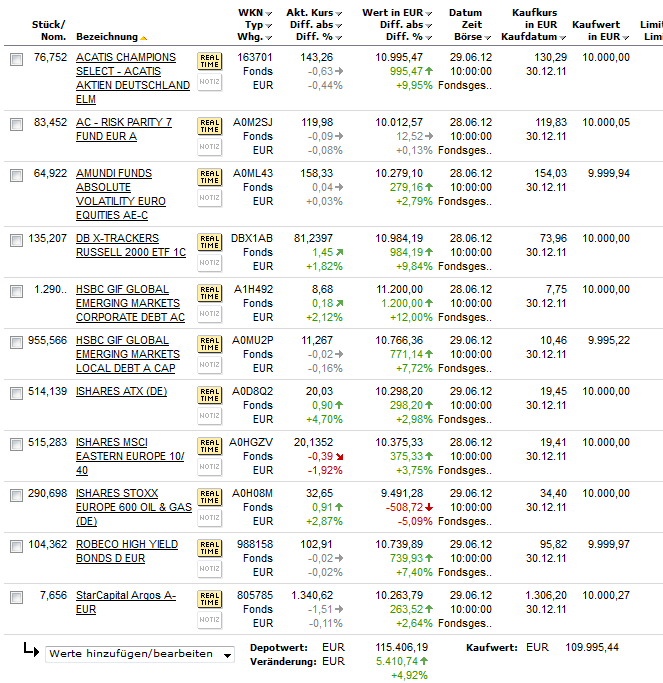Add a Notiz for DB X-Trackers Russell 2000
The width and height of the screenshot is (663, 683).
tap(210, 263)
